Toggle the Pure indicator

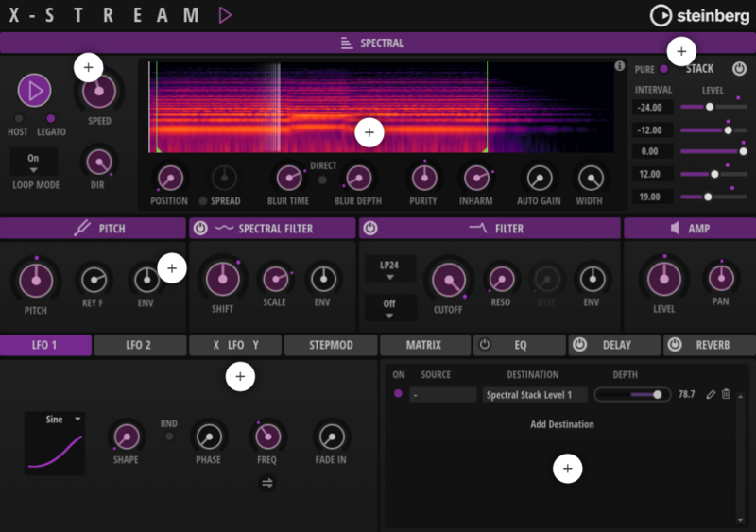[664, 69]
